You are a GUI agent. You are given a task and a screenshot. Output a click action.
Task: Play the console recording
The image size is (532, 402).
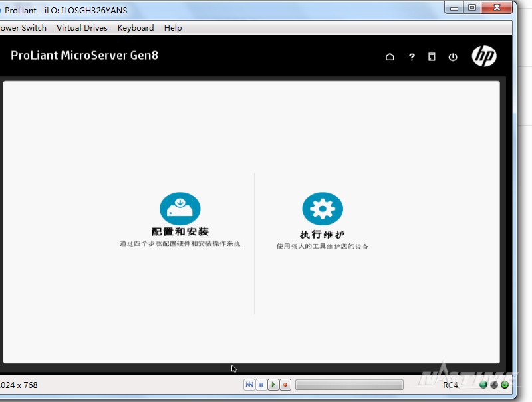coord(273,385)
